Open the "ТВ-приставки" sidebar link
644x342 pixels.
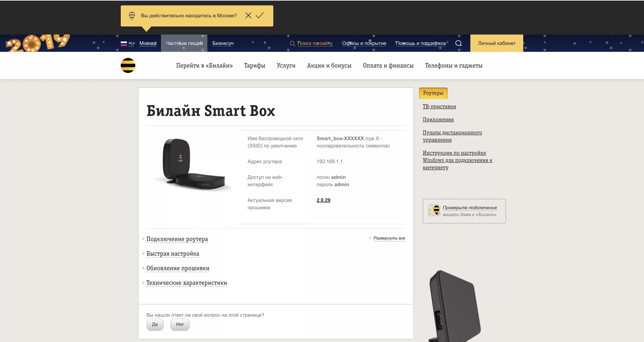coord(439,106)
